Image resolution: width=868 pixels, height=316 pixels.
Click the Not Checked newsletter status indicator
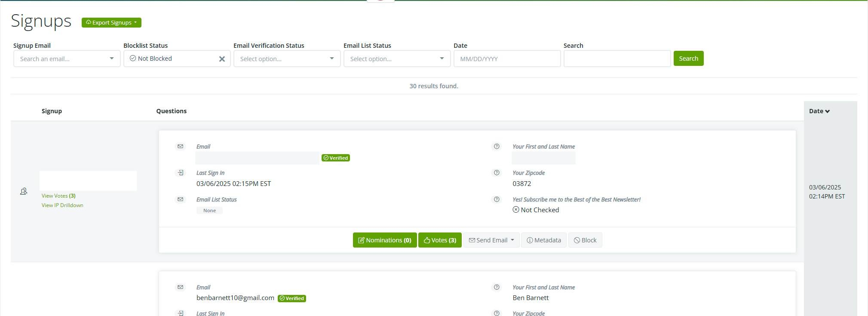(536, 210)
